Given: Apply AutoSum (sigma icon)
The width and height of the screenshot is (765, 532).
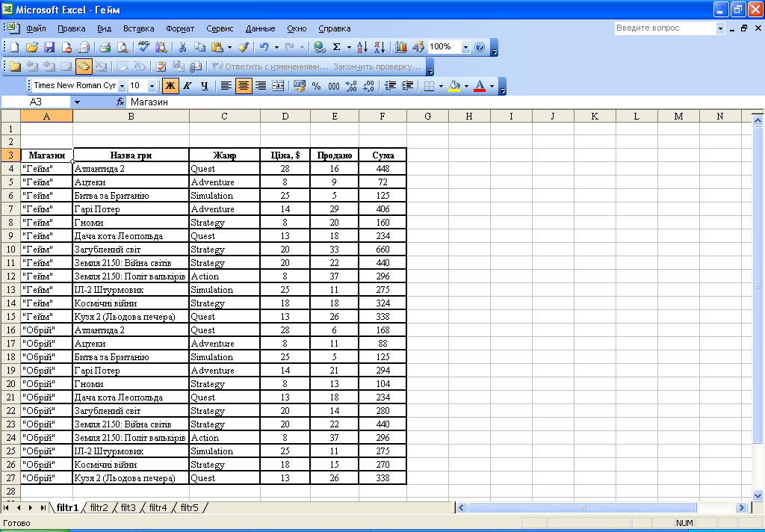Looking at the screenshot, I should pyautogui.click(x=337, y=47).
